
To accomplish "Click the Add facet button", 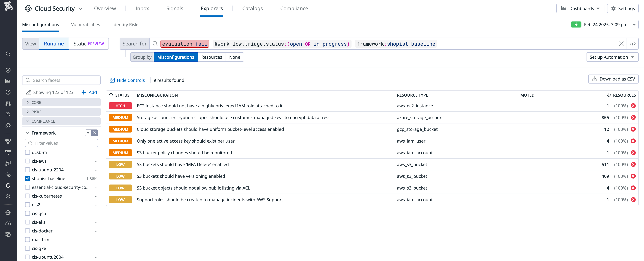I will 89,92.
